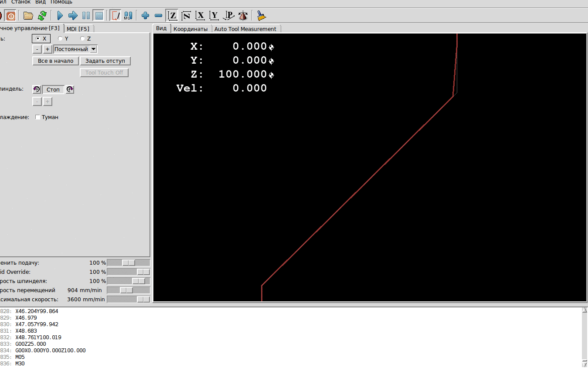This screenshot has width=588, height=368.
Task: Jog axis negative with minus button
Action: pyautogui.click(x=37, y=49)
